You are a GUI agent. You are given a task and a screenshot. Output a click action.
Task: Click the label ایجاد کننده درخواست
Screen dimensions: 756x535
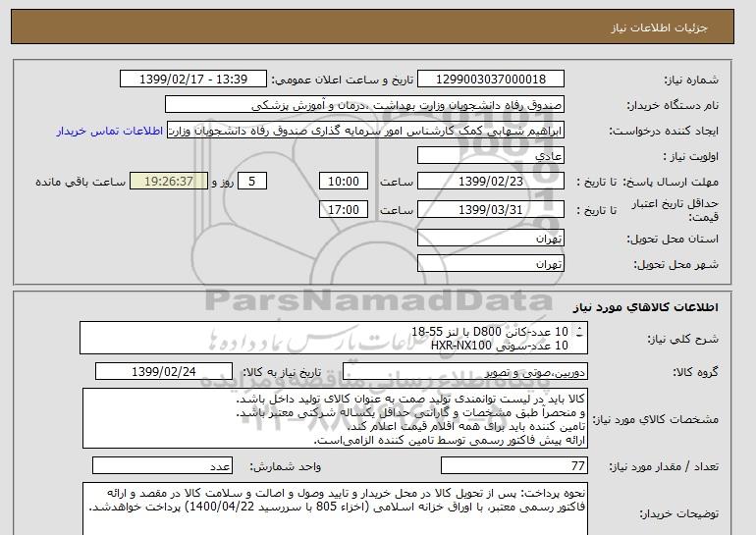(664, 132)
